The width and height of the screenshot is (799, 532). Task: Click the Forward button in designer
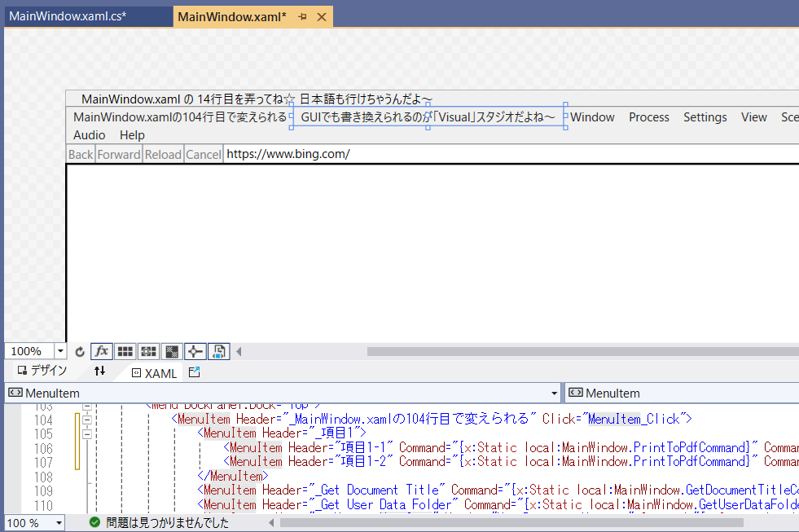click(x=119, y=155)
